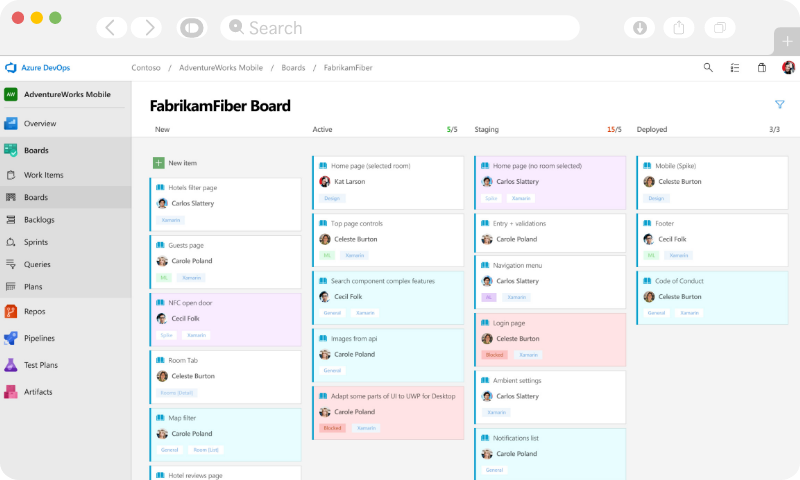Click the user profile avatar in header
Viewport: 800px width, 480px height.
click(788, 68)
